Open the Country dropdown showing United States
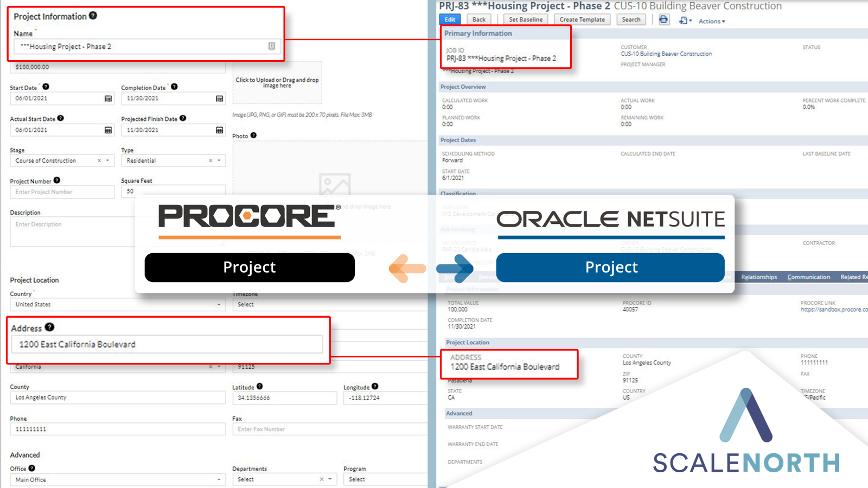Screen dimensions: 868x488 [x=118, y=305]
